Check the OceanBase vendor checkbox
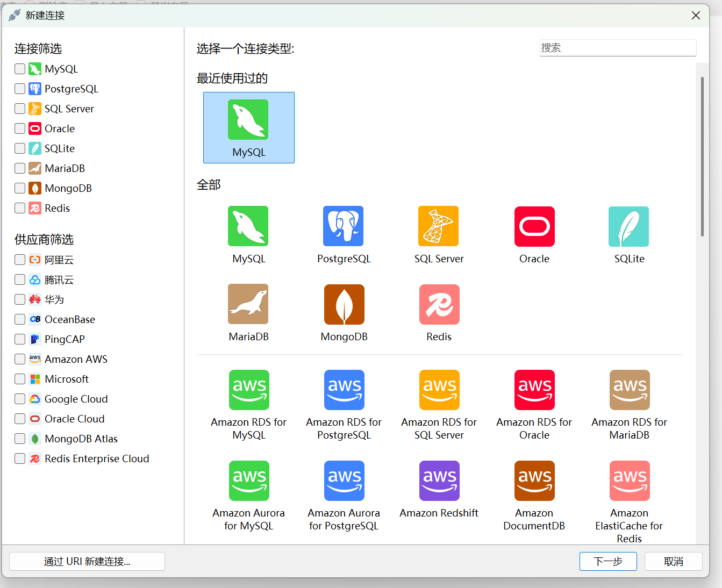 [x=20, y=319]
